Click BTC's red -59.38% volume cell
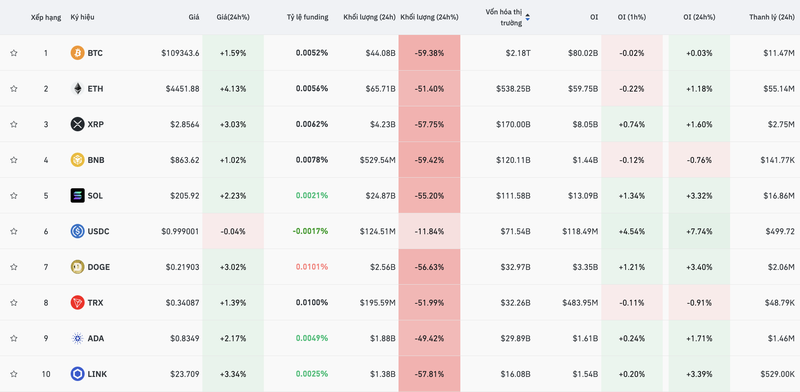Viewport: 800px width, 392px height. pos(430,53)
